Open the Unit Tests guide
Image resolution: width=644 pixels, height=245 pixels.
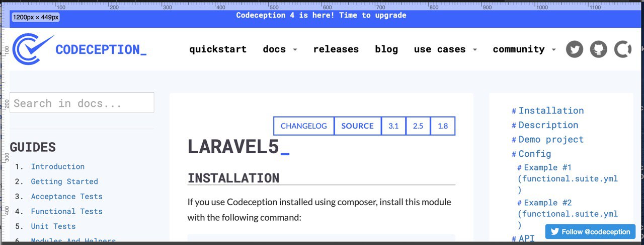tap(53, 226)
